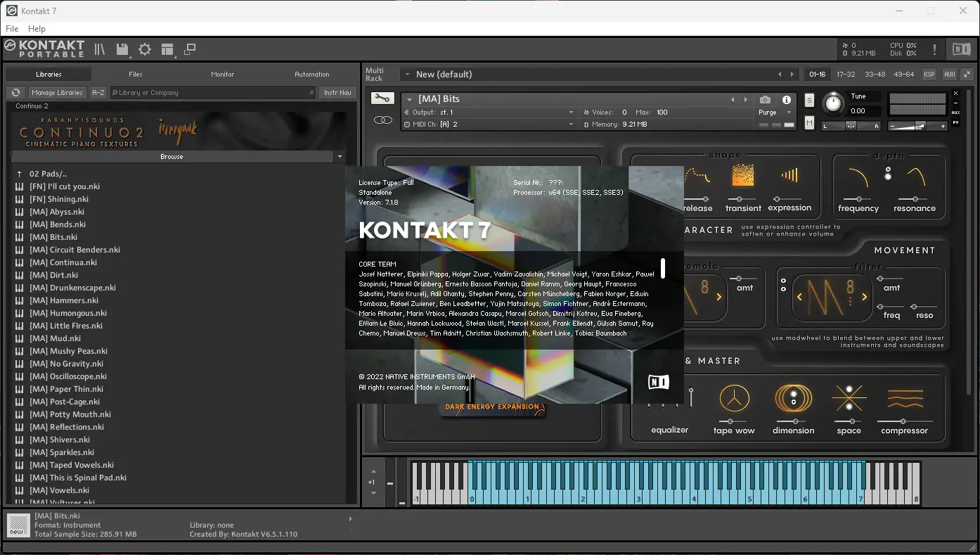The width and height of the screenshot is (980, 555).
Task: Click the Browse button for Continuo 2
Action: pyautogui.click(x=172, y=157)
